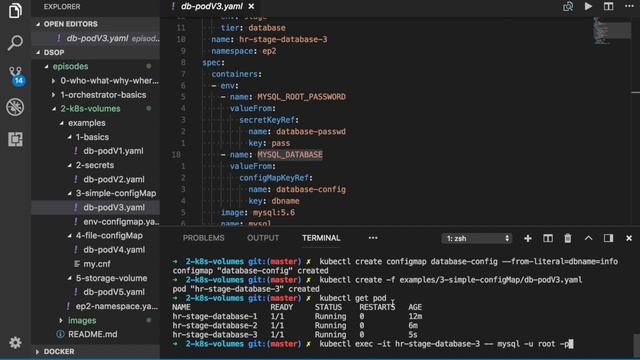Open ep2-namespace.ya... file in the tree

click(x=116, y=306)
